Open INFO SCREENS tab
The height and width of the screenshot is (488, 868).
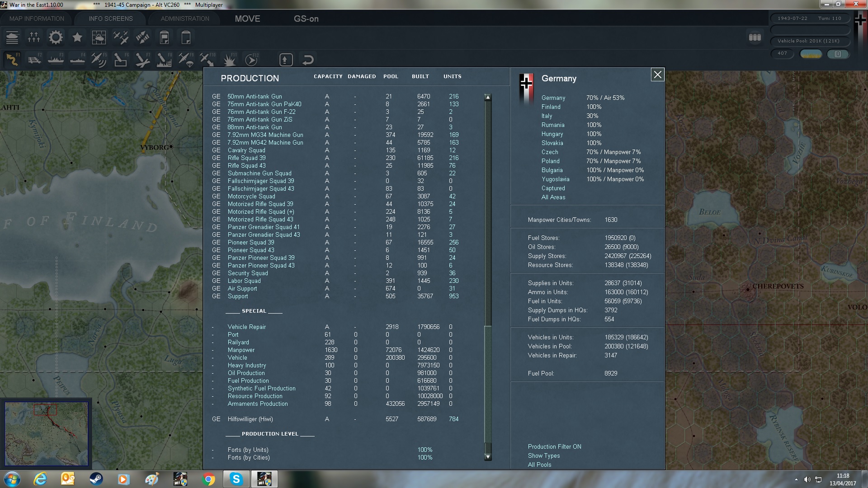[x=111, y=19]
